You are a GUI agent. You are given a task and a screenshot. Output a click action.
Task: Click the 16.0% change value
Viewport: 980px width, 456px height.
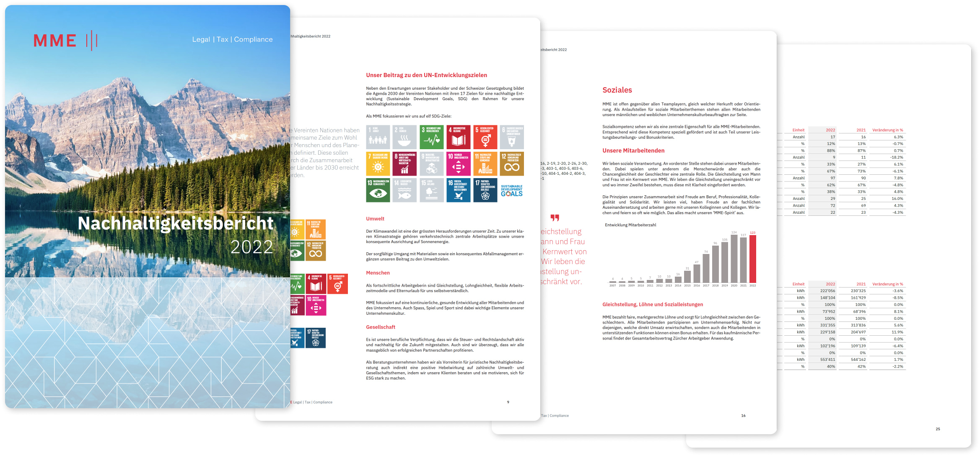click(897, 199)
